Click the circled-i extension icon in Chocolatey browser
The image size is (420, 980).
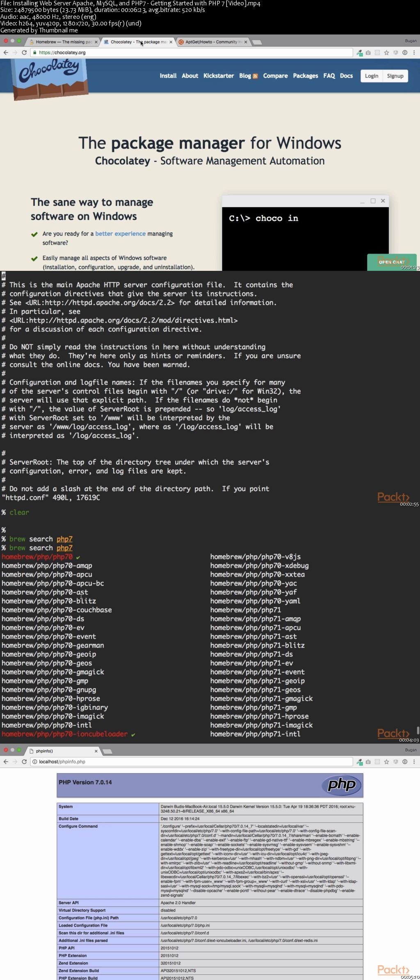point(405,53)
